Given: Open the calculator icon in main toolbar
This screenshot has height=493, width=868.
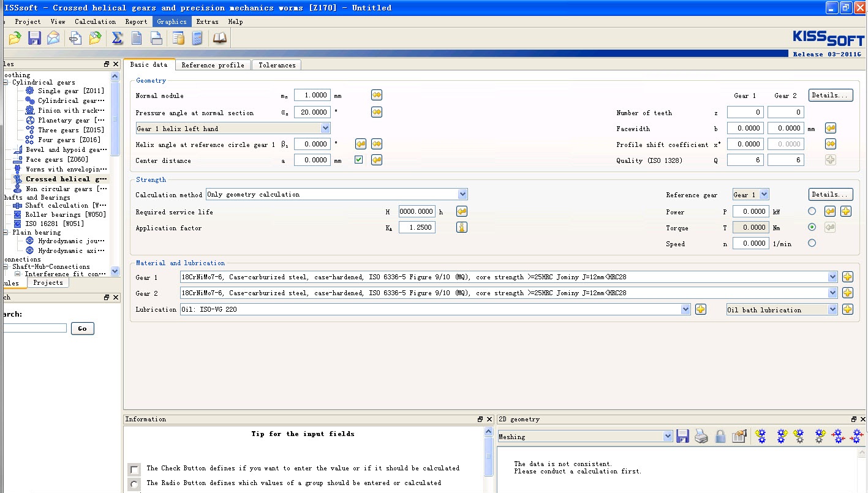Looking at the screenshot, I should coord(197,39).
